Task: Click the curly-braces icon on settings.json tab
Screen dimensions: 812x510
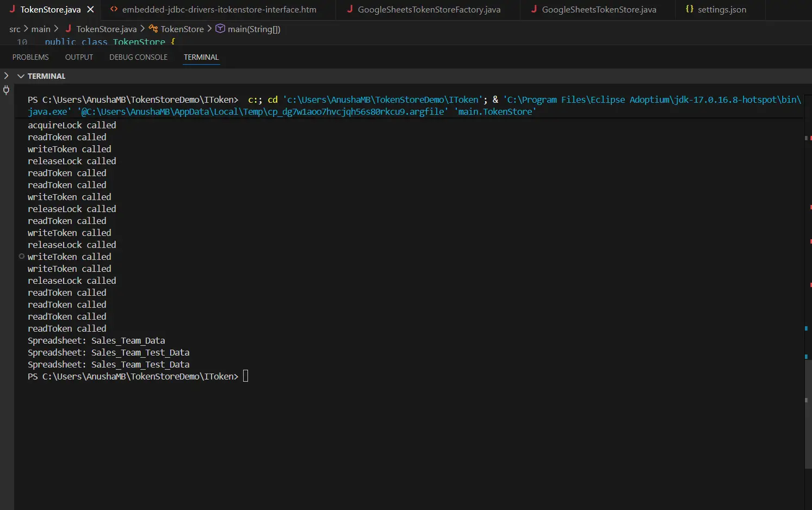Action: (689, 9)
